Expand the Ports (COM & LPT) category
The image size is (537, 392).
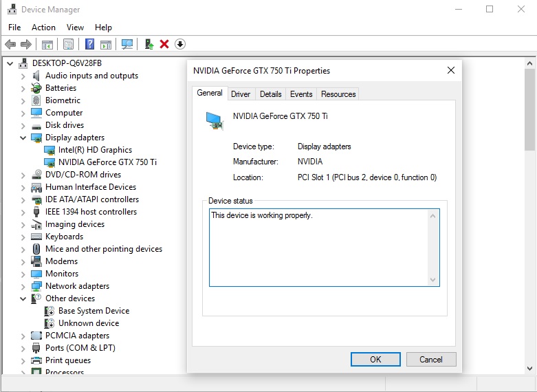pyautogui.click(x=23, y=349)
